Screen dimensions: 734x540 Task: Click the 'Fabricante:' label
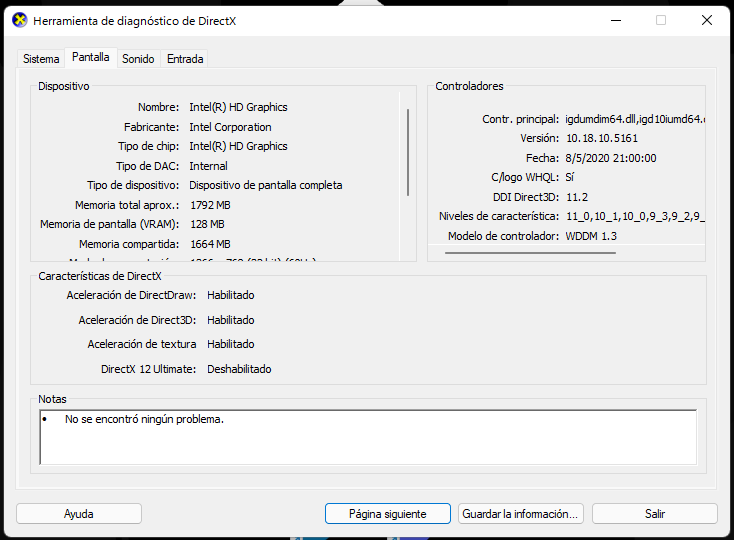click(x=152, y=127)
